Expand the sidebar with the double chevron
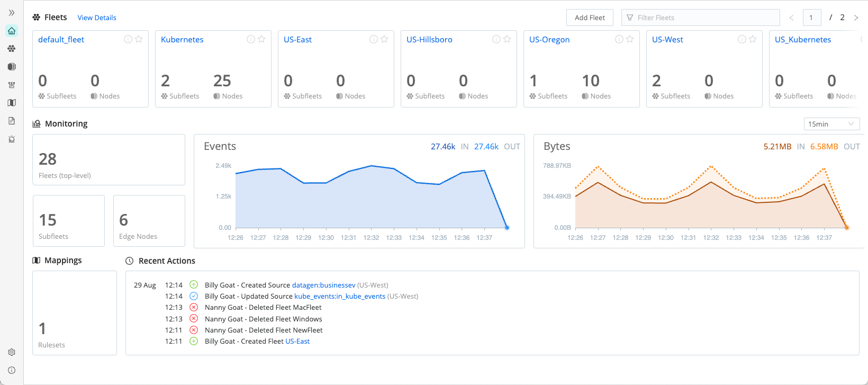868x385 pixels. pyautogui.click(x=12, y=13)
